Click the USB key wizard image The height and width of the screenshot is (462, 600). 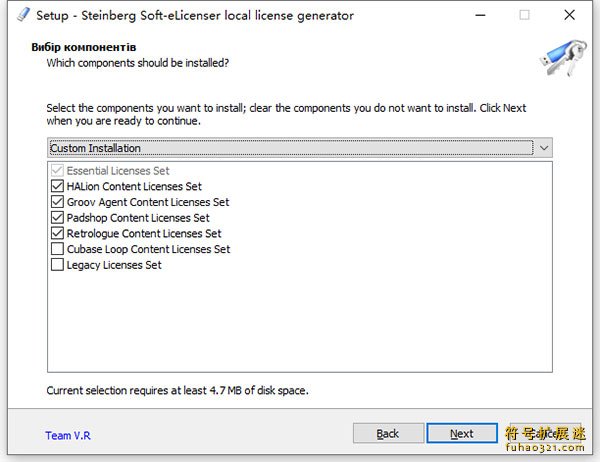(x=564, y=57)
